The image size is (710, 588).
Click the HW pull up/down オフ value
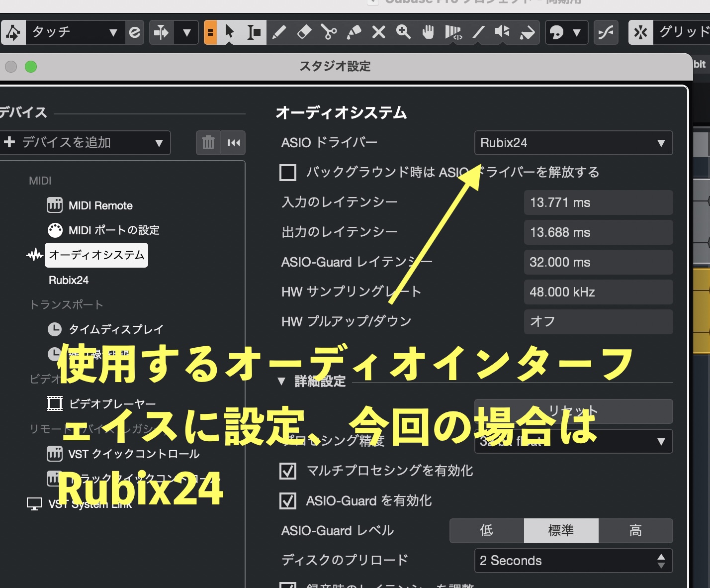point(598,322)
